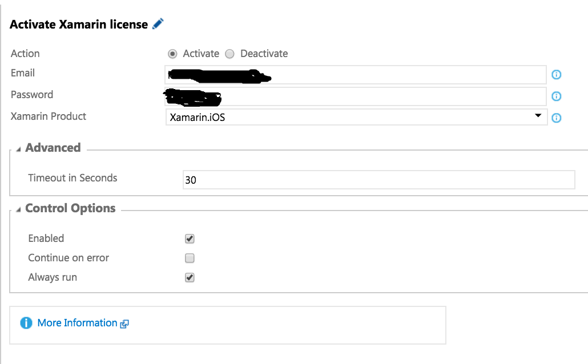Click the info icon next to Email field
Viewport: 588px width, 364px height.
pyautogui.click(x=557, y=75)
